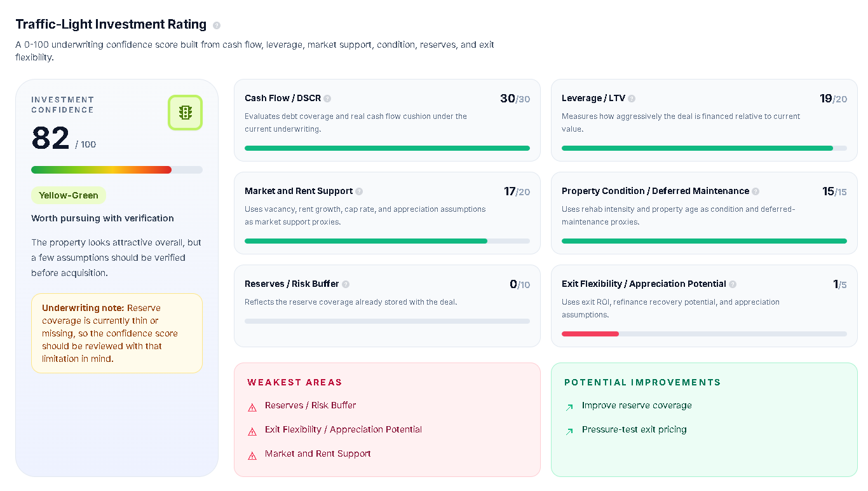The width and height of the screenshot is (868, 491).
Task: Click Exit Flexibility / Appreciation Potential weakest area entry
Action: point(343,429)
